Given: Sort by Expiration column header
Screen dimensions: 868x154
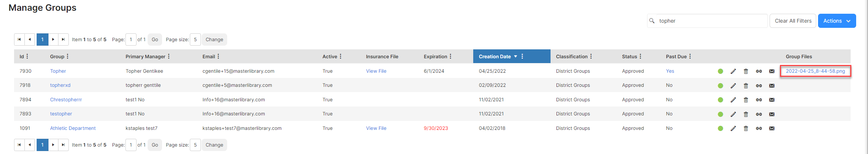Looking at the screenshot, I should click(435, 56).
